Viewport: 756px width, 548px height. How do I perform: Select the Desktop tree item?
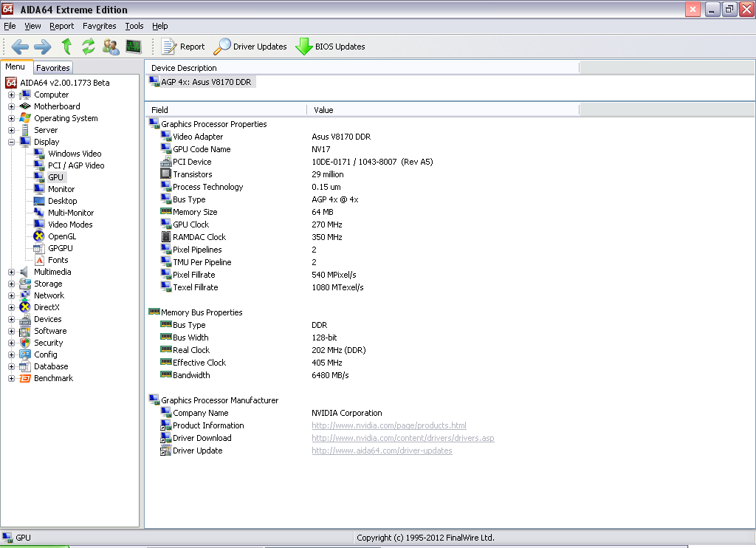click(x=62, y=201)
